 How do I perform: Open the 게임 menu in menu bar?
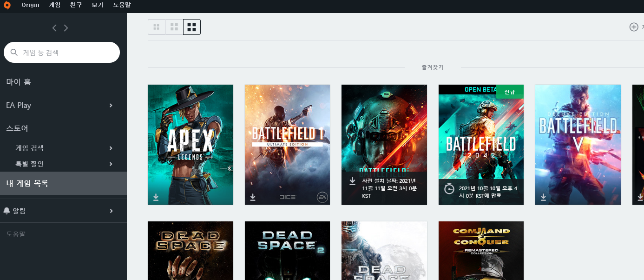tap(54, 5)
